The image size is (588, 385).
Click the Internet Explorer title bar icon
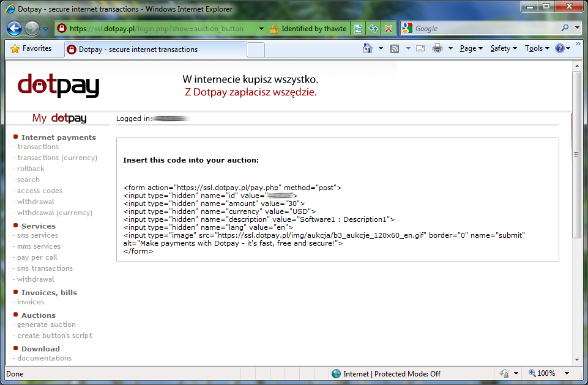pos(11,9)
